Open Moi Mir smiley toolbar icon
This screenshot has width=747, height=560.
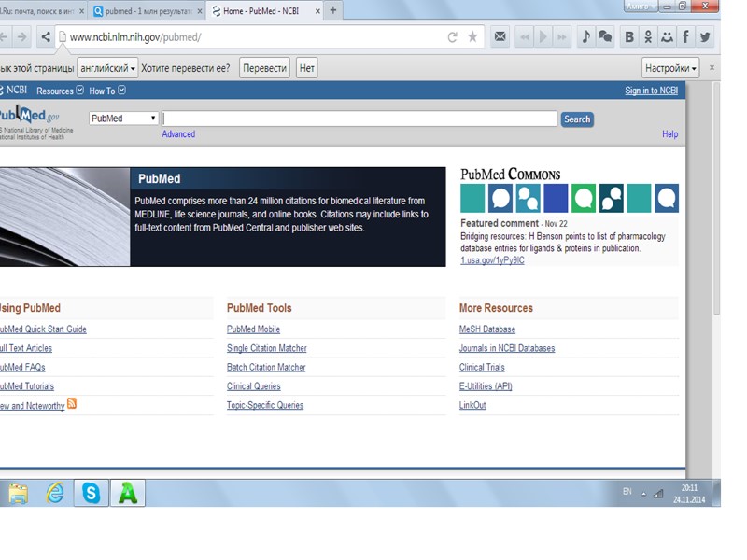[667, 36]
